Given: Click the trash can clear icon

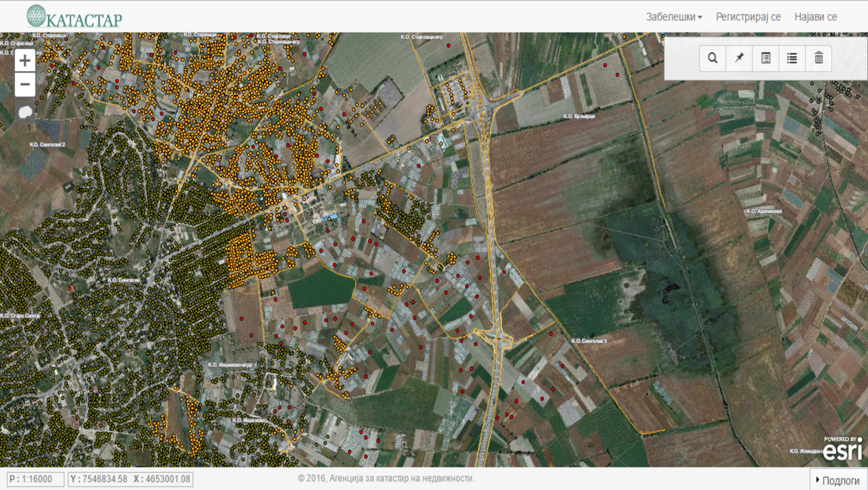Looking at the screenshot, I should pos(818,58).
